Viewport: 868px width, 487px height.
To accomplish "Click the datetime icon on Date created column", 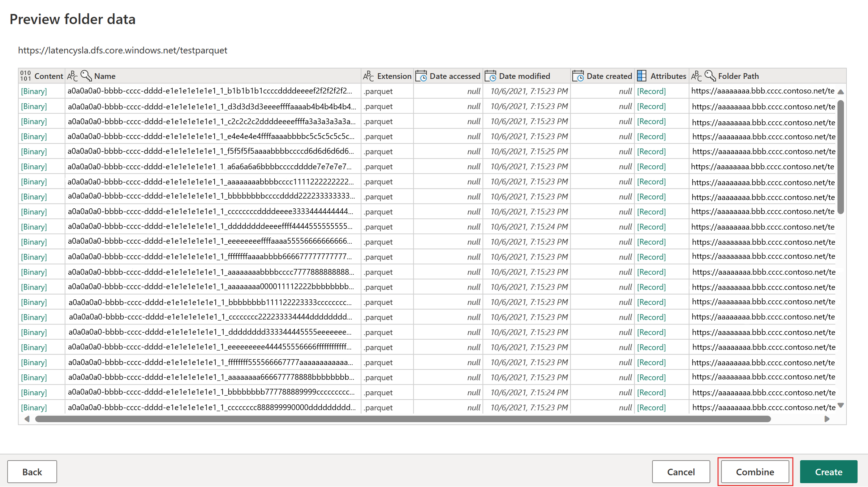I will coord(578,76).
